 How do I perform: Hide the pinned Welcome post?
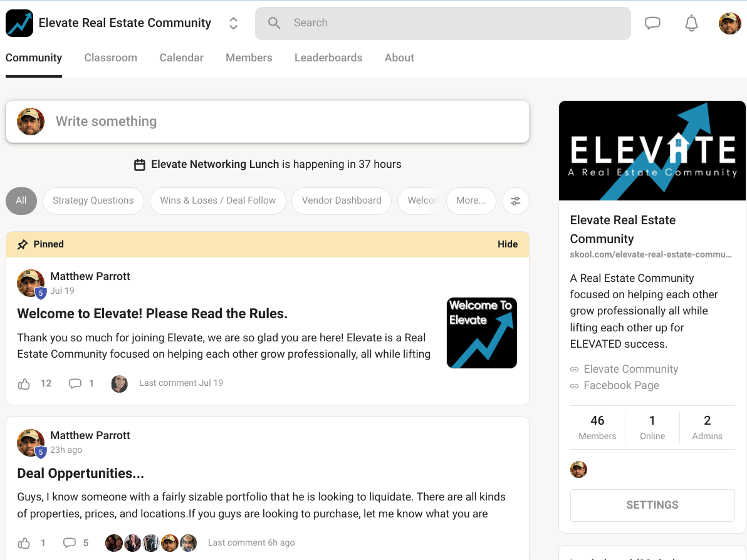tap(508, 244)
